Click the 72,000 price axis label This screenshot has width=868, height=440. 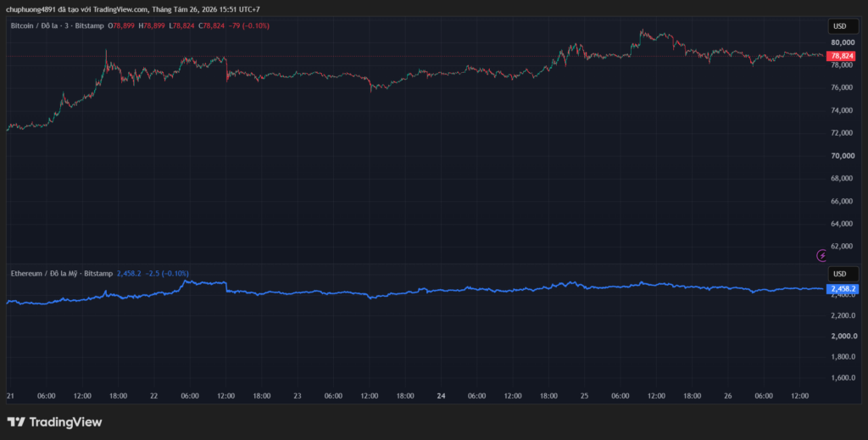pos(840,133)
